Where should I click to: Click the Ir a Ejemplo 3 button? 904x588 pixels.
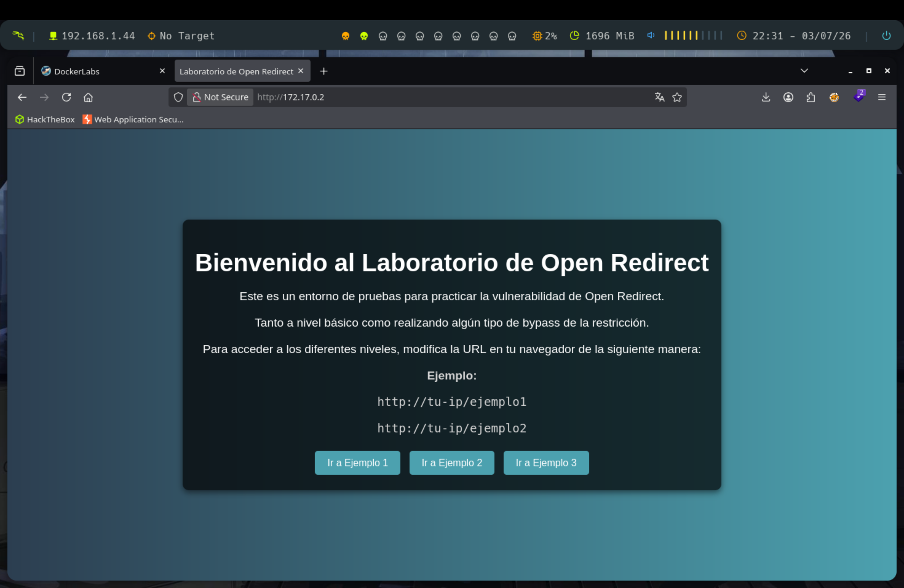pos(546,463)
